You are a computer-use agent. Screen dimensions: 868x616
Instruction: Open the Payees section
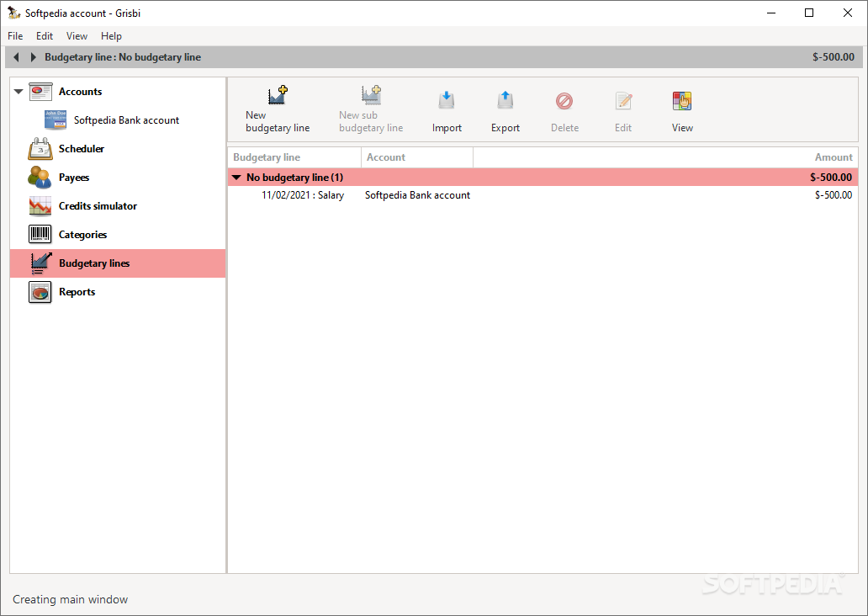[x=74, y=178]
